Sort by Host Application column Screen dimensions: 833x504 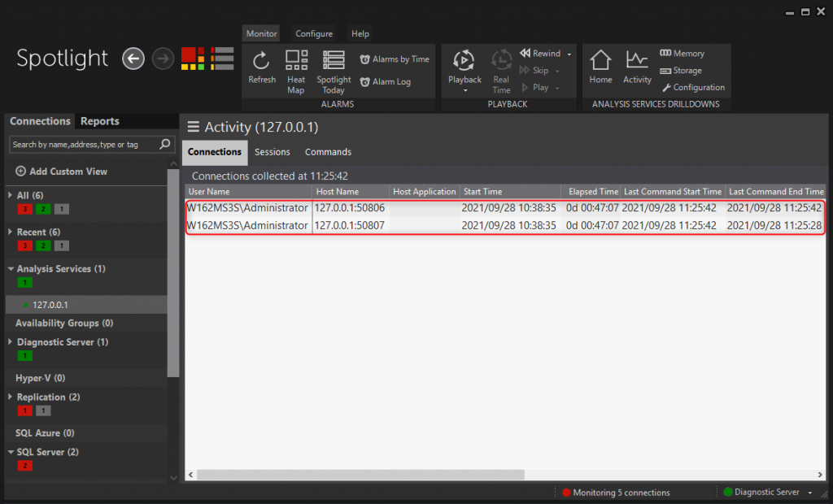point(425,192)
